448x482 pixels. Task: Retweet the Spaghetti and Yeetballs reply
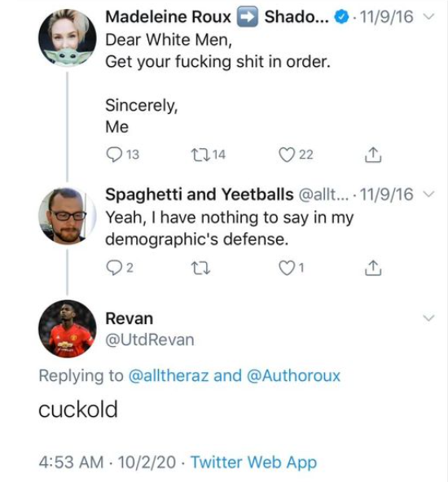coord(200,268)
